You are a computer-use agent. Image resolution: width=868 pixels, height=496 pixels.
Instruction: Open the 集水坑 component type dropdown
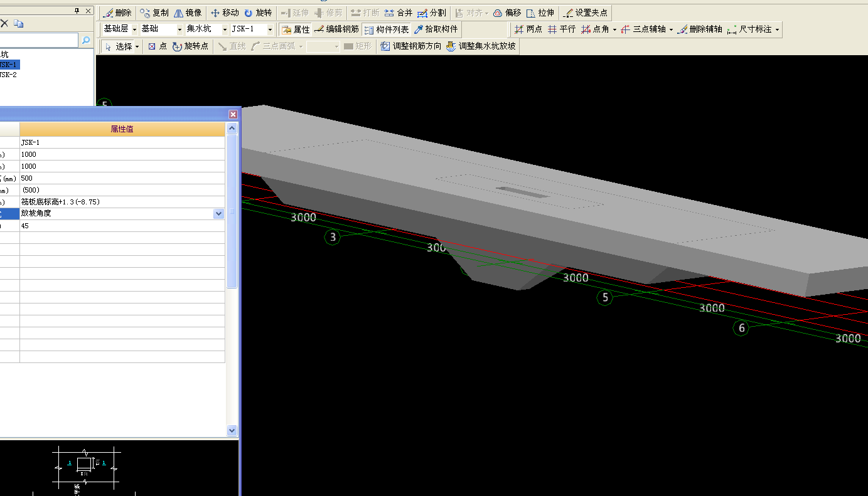pyautogui.click(x=225, y=29)
